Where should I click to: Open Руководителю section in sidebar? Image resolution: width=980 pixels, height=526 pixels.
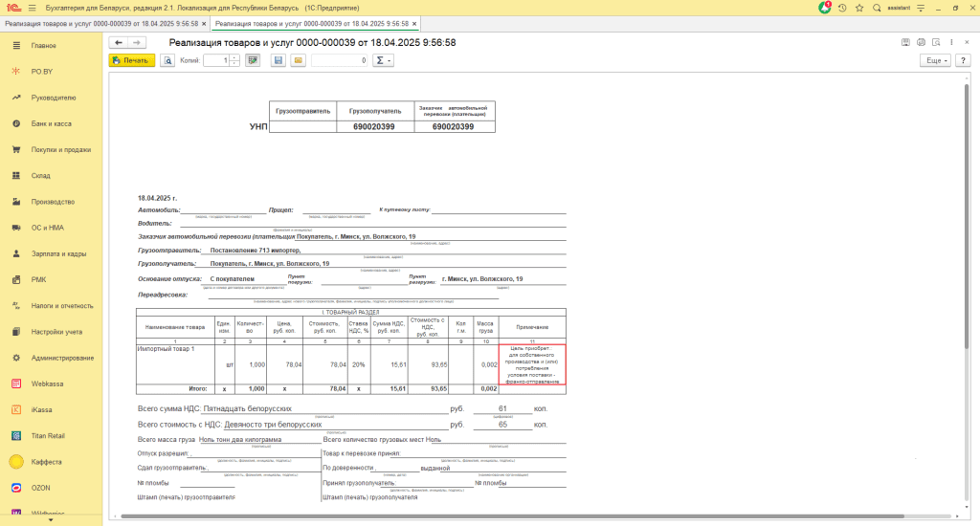pos(54,99)
